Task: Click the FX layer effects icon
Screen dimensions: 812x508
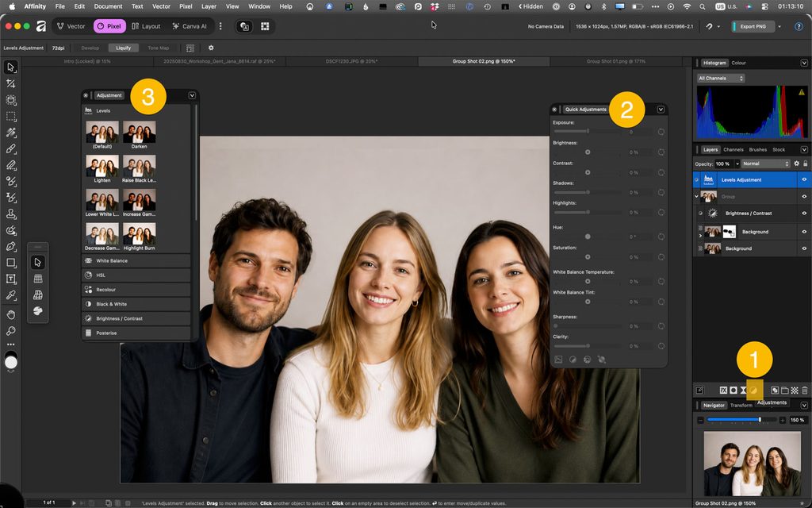Action: click(723, 391)
